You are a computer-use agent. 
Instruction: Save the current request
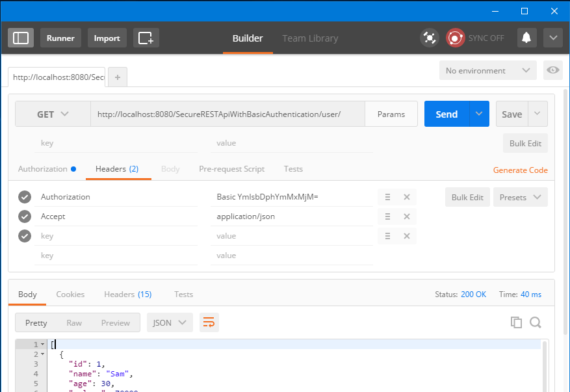[x=512, y=114]
